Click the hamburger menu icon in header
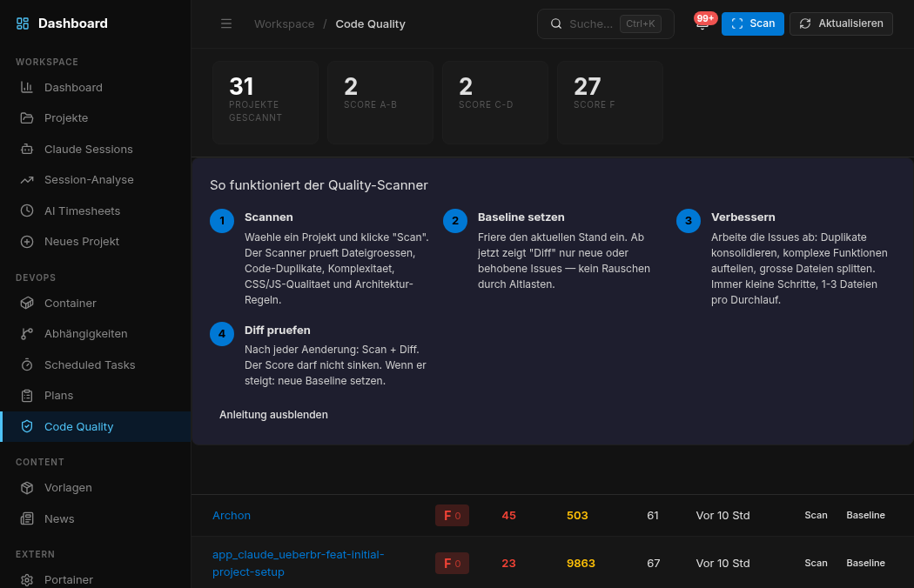Viewport: 914px width, 588px height. [226, 23]
